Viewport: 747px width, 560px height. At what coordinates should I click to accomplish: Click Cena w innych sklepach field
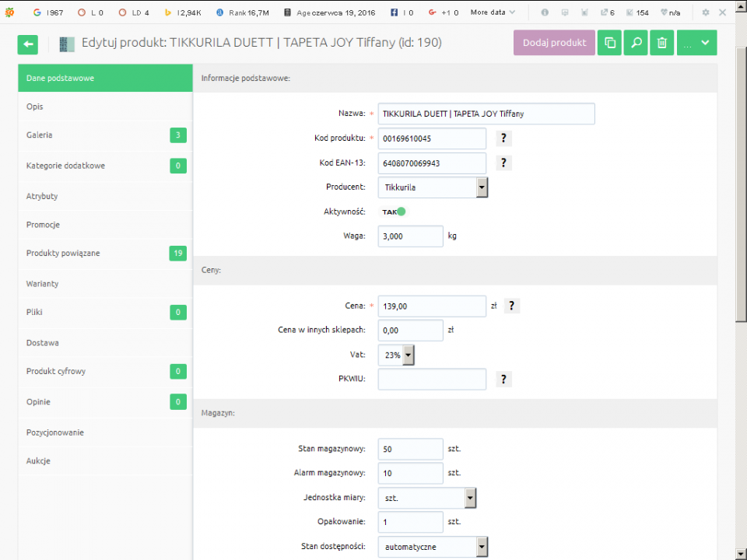tap(411, 331)
